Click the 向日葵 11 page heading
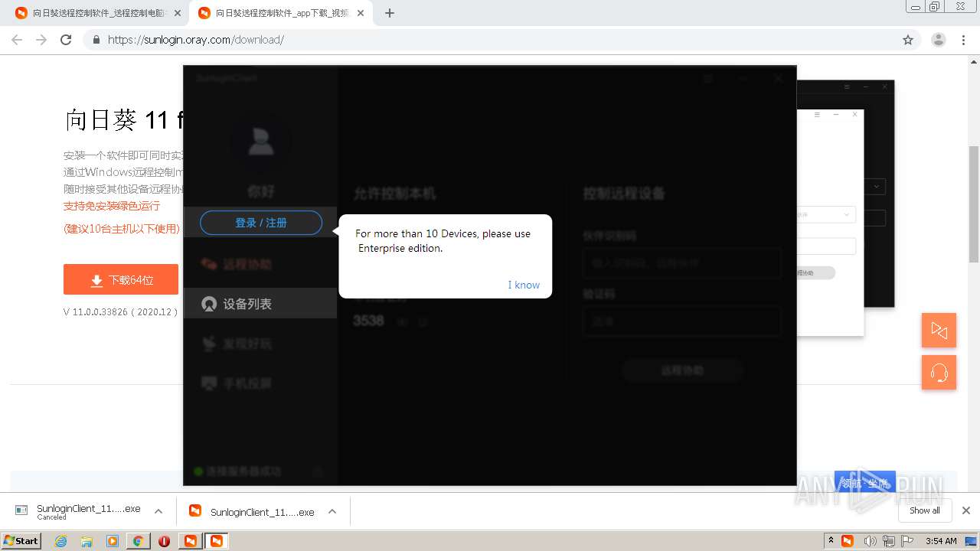Screen dimensions: 980x551 click(124, 120)
